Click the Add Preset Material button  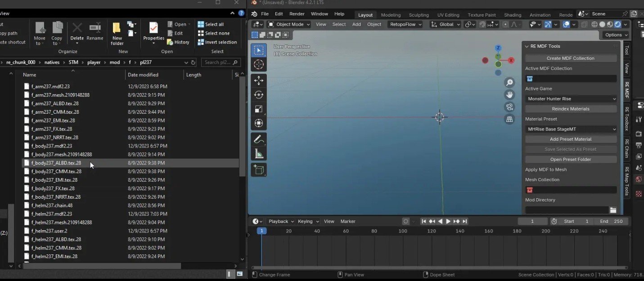(x=571, y=139)
